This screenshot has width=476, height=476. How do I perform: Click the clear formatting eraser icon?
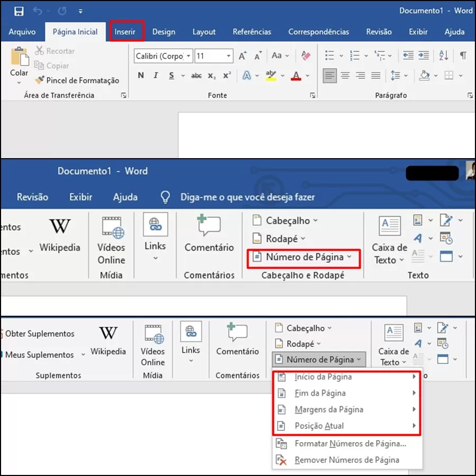coord(306,56)
